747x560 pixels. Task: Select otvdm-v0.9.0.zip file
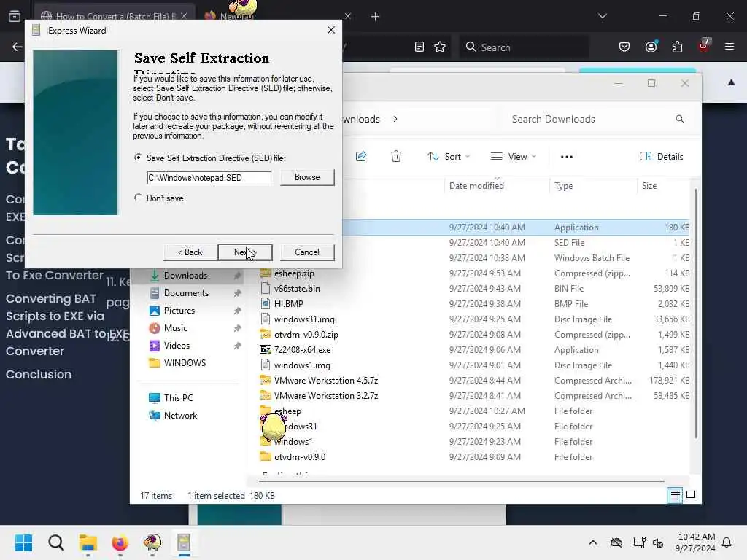[306, 334]
